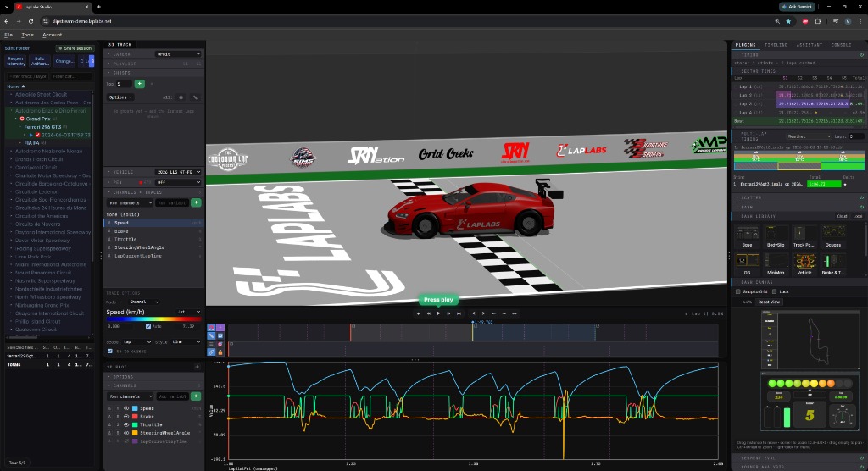Click the lock icon beside the timeline
868x471 pixels.
coord(220,352)
